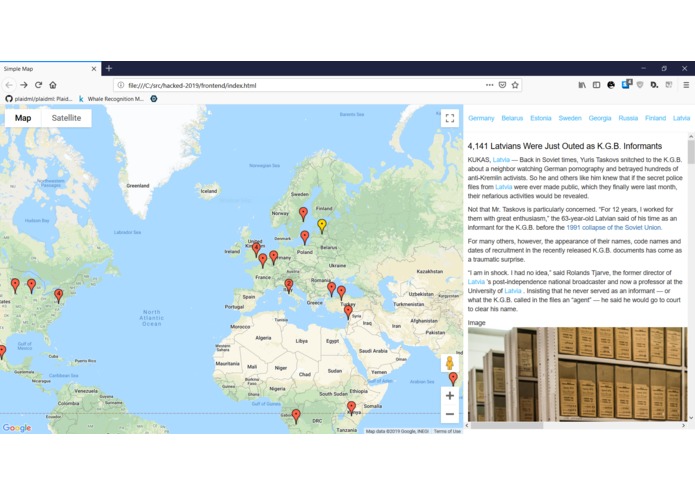Click the scroll-right arrow under the article
This screenshot has height=494, width=695.
(x=683, y=425)
